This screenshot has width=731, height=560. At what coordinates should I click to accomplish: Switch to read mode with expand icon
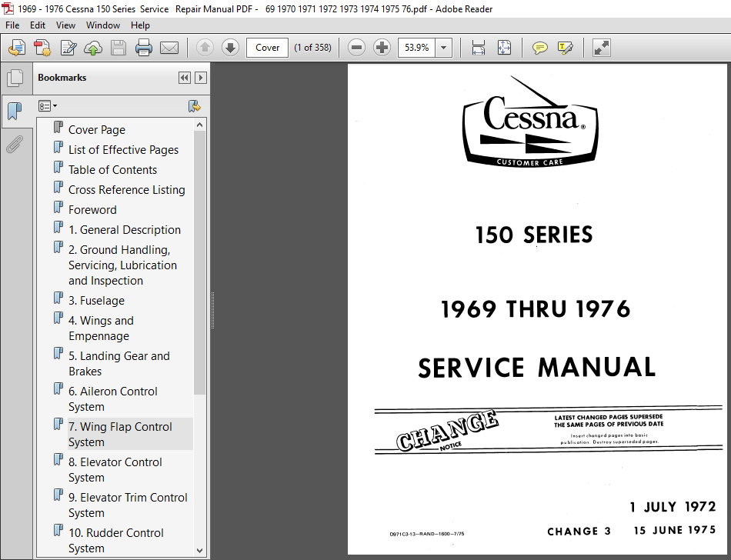click(x=602, y=48)
